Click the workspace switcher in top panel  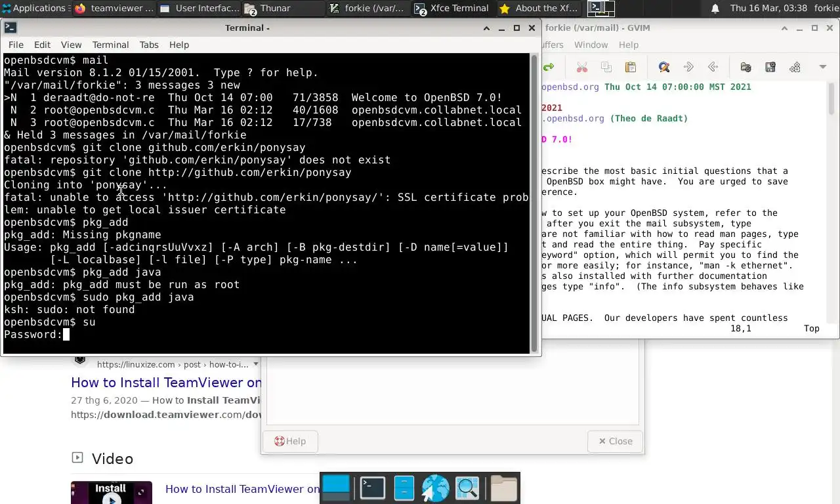[600, 8]
